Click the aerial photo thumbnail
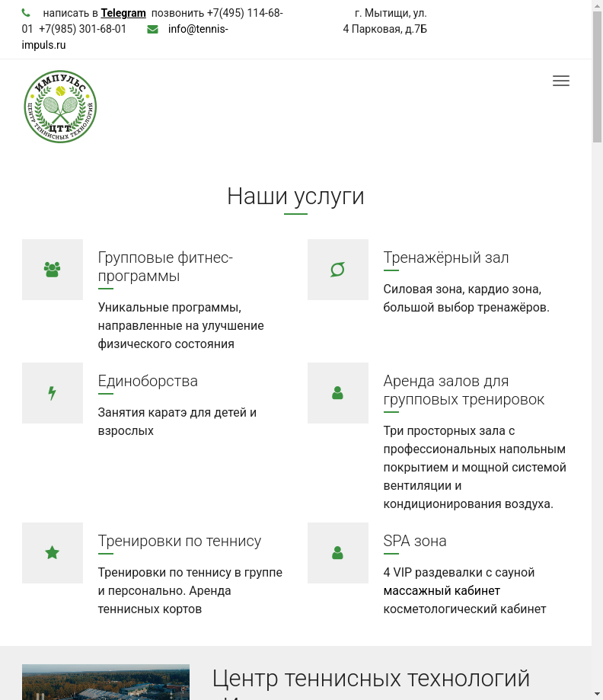Screen dimensions: 603x700 [106, 682]
